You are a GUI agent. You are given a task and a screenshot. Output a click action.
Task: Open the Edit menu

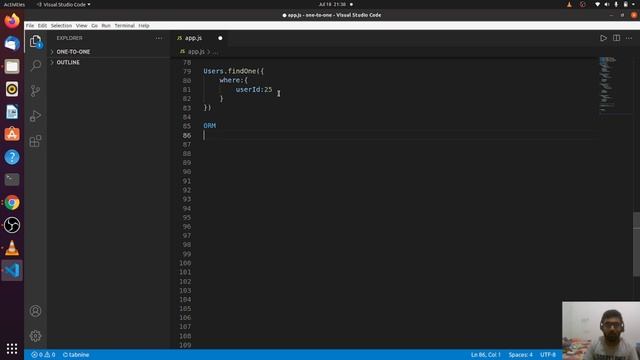coord(42,25)
